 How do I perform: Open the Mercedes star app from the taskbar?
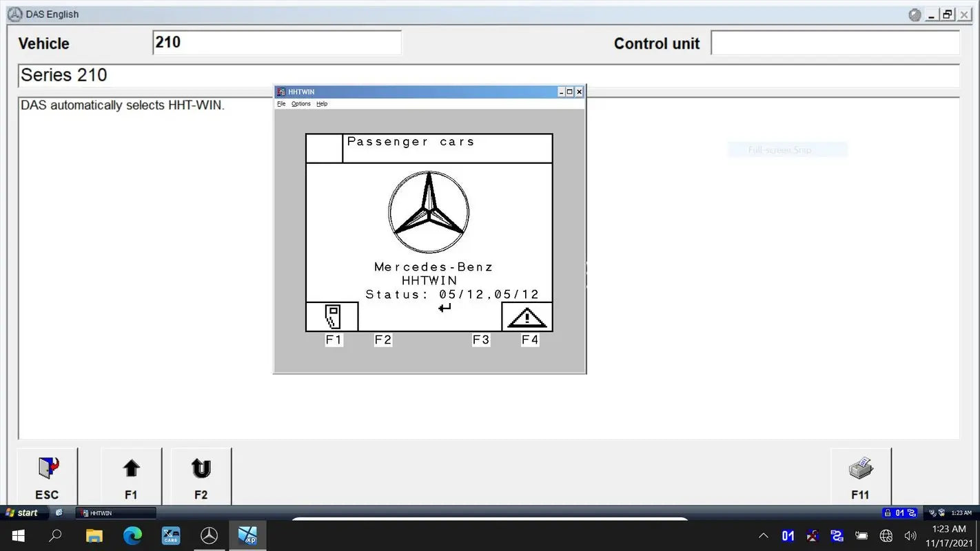[209, 535]
